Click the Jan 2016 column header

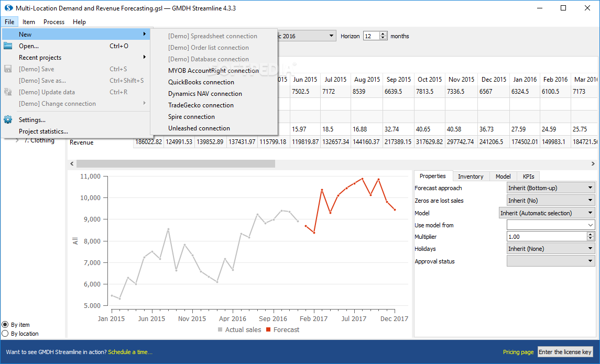pos(525,79)
